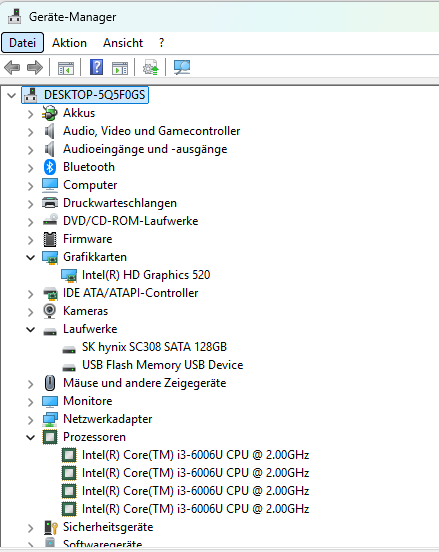The height and width of the screenshot is (552, 439).
Task: Collapse the DESKTOP-5Q5F0GS root node
Action: click(12, 95)
